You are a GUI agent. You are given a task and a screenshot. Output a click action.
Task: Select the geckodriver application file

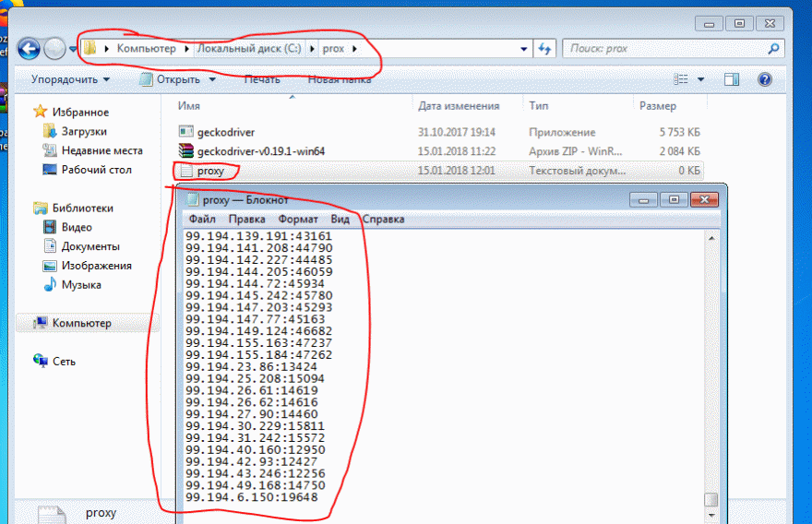tap(226, 132)
